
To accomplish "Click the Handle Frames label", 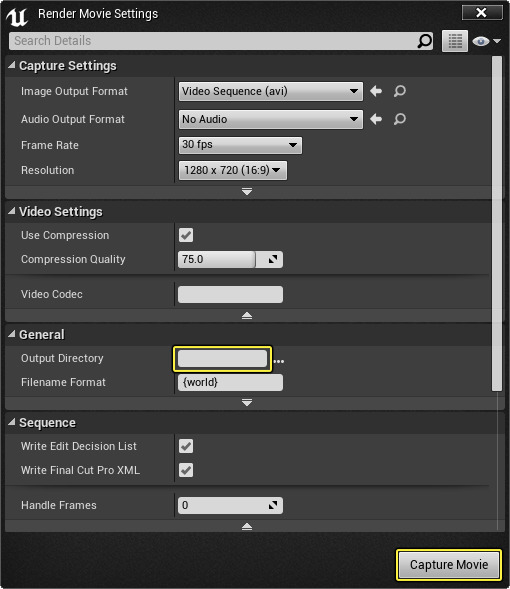I will 59,505.
